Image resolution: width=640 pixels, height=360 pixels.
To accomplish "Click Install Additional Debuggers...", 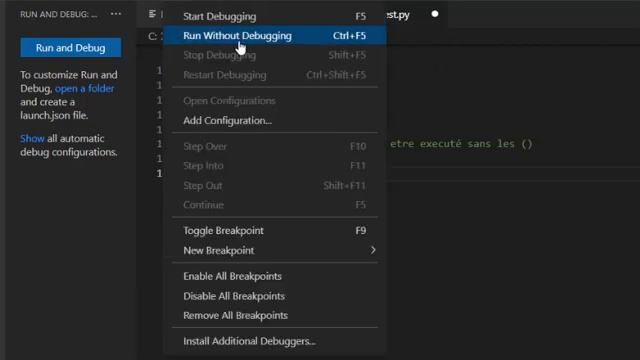I will pos(275,341).
